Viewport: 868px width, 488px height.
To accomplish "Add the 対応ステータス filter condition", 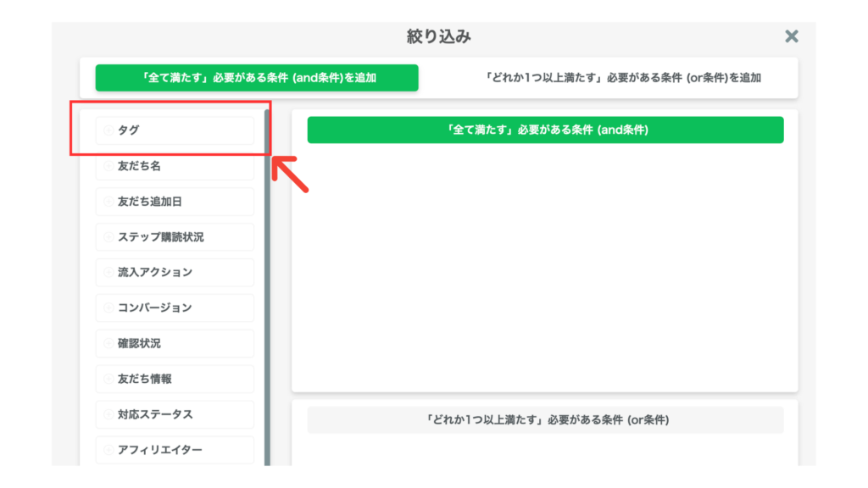I will click(x=175, y=414).
